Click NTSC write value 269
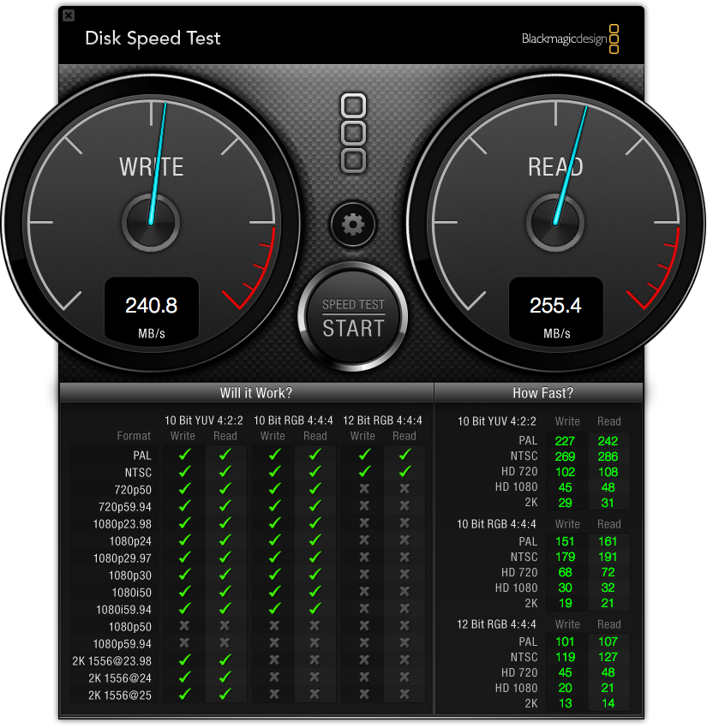Viewport: 707px width, 728px height. (x=566, y=456)
